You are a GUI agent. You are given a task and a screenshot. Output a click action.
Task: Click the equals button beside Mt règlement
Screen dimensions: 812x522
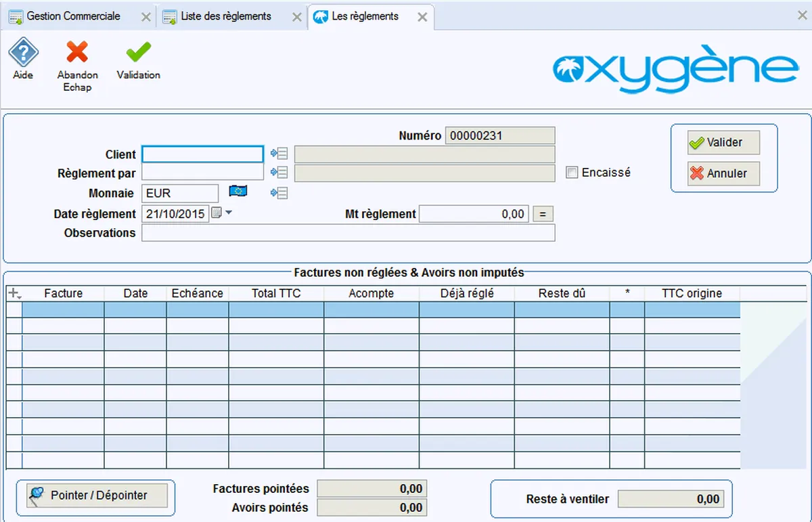coord(543,214)
